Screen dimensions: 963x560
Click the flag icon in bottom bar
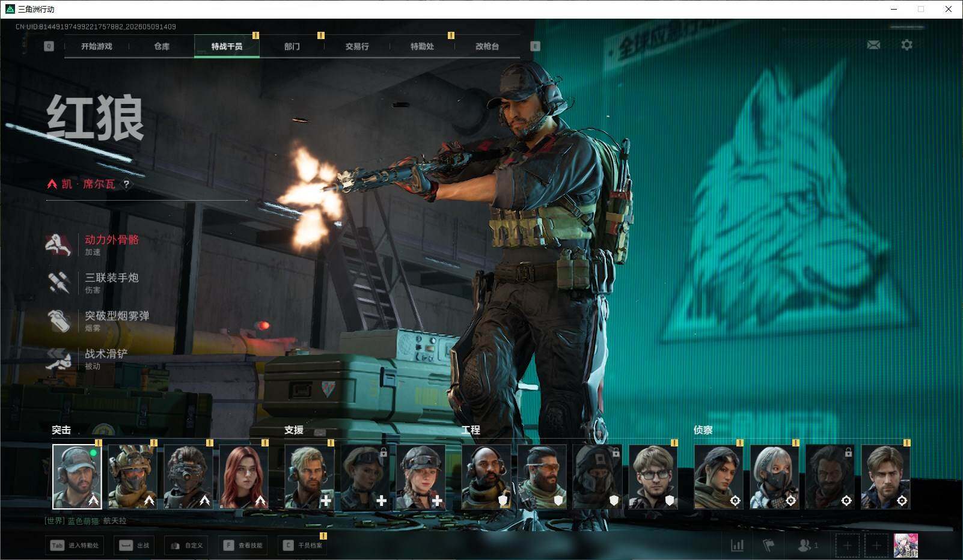click(768, 546)
